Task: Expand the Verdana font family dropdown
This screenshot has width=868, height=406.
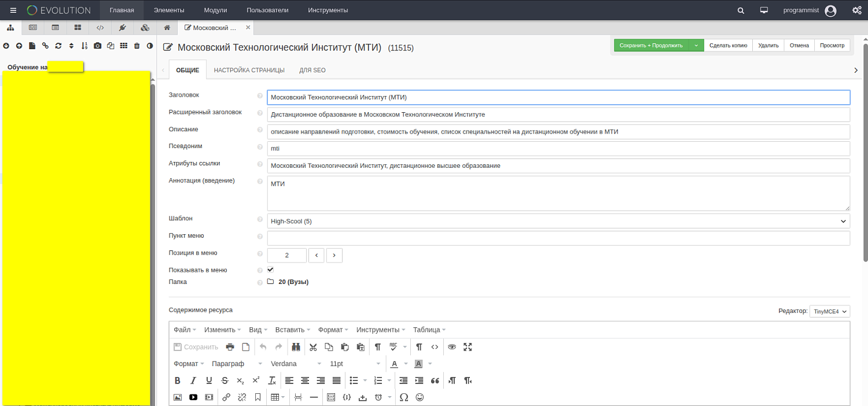Action: click(296, 364)
